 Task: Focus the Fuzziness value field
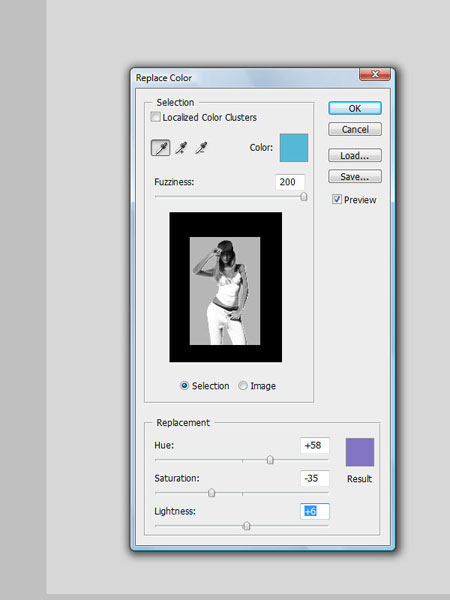tap(290, 182)
